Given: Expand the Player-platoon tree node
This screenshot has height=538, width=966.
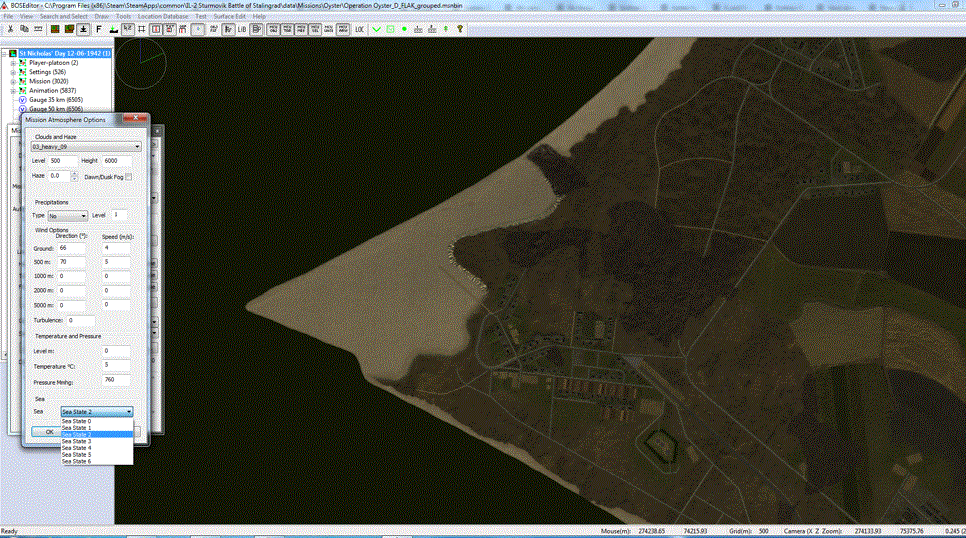Looking at the screenshot, I should (x=13, y=63).
